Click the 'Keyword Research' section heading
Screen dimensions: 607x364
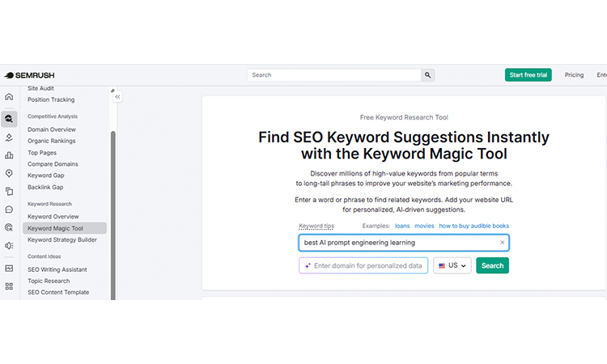[49, 204]
